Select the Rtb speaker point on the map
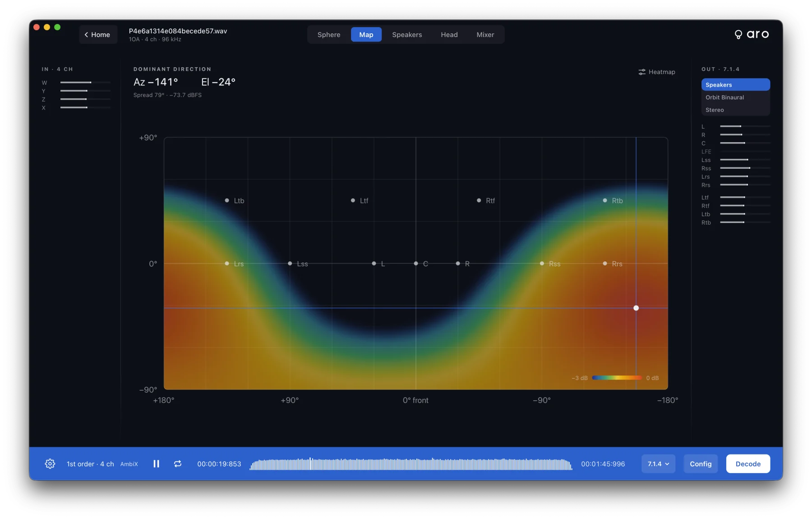Image resolution: width=812 pixels, height=519 pixels. (605, 200)
